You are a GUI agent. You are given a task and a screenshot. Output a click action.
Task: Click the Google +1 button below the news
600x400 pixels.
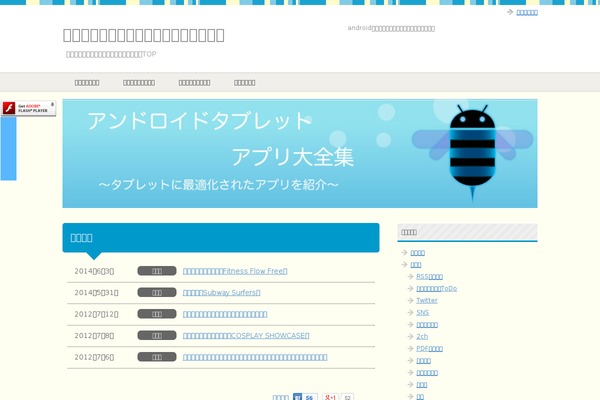pos(330,397)
